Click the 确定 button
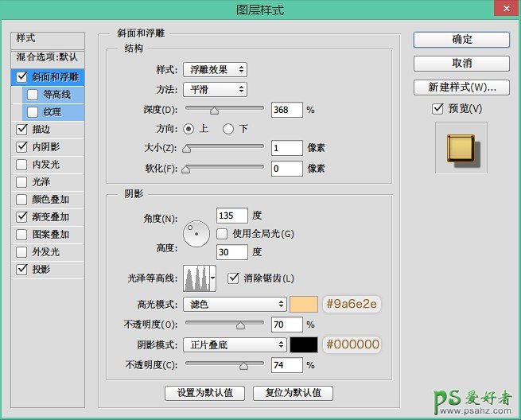This screenshot has height=420, width=521. pyautogui.click(x=461, y=39)
